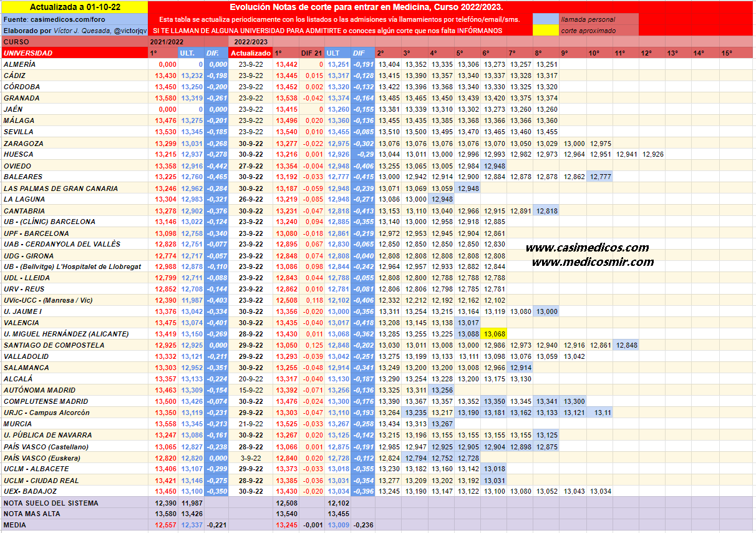
Task: Select the 'UB - (Bellvitge) L'Hospitalet de Llobregat' row label
Action: pyautogui.click(x=74, y=266)
